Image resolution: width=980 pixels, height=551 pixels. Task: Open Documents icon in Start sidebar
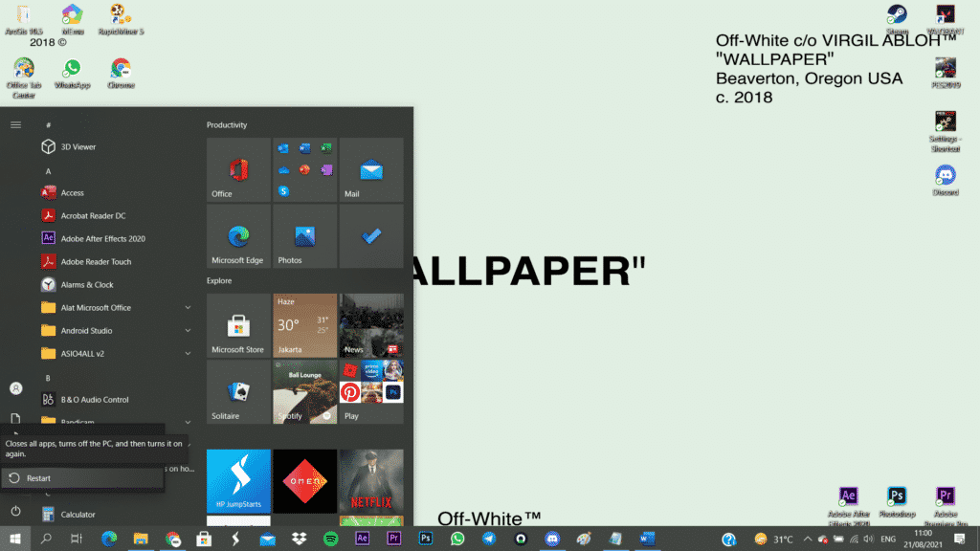pos(15,418)
